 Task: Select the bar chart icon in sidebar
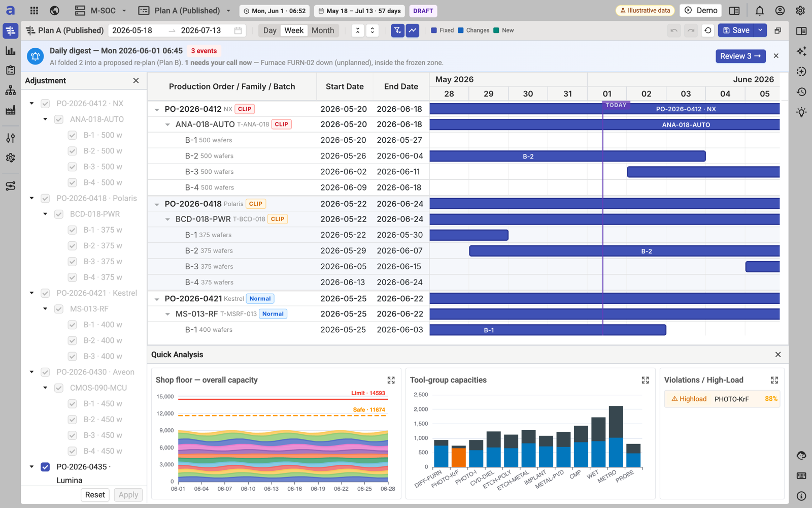pos(10,51)
